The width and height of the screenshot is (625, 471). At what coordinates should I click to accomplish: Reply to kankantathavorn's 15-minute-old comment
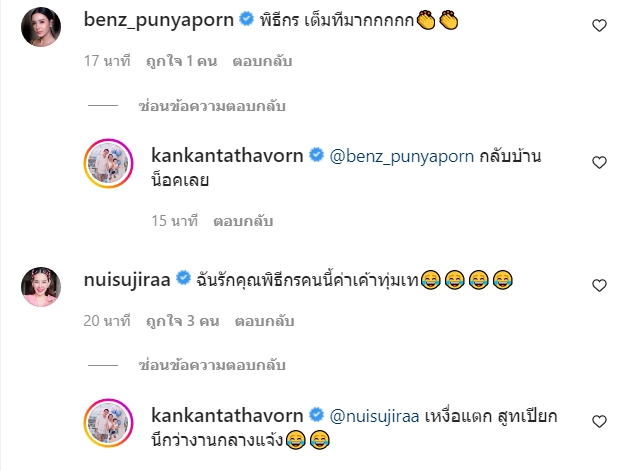243,221
